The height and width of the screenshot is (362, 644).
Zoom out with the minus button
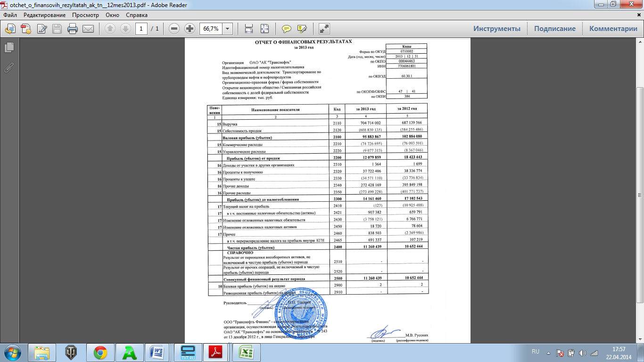174,29
